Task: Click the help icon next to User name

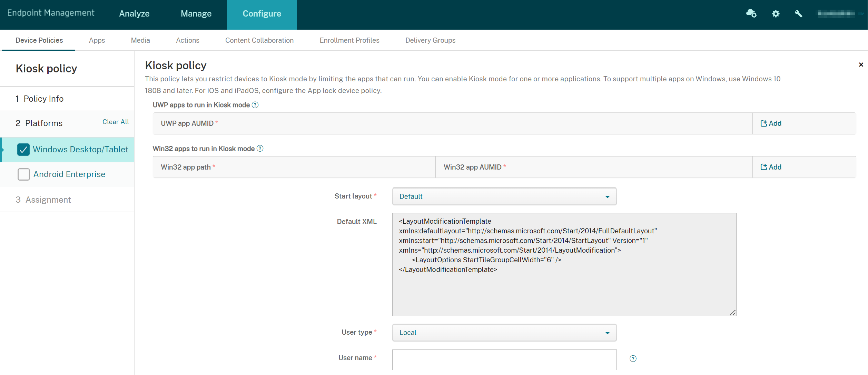Action: tap(633, 358)
